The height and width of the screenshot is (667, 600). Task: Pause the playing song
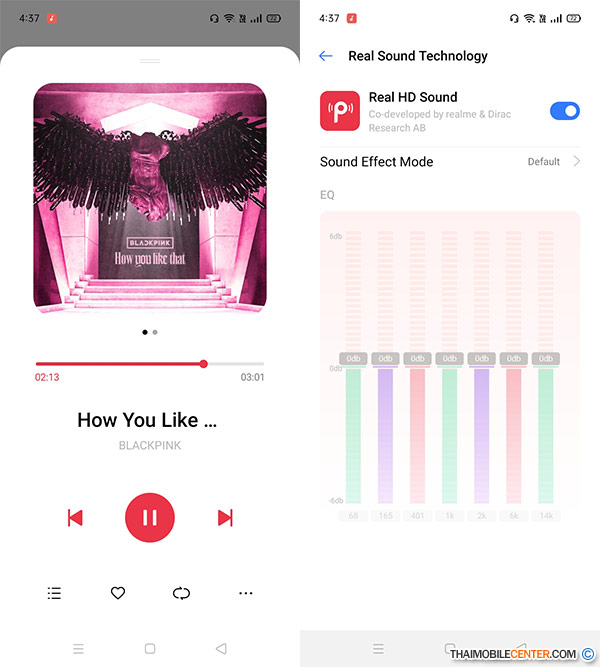(150, 517)
